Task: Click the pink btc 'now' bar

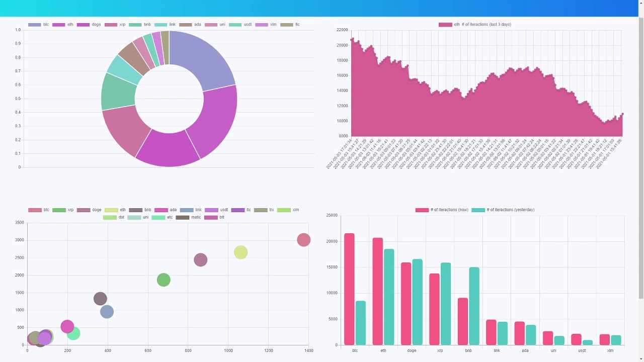Action: tap(349, 289)
